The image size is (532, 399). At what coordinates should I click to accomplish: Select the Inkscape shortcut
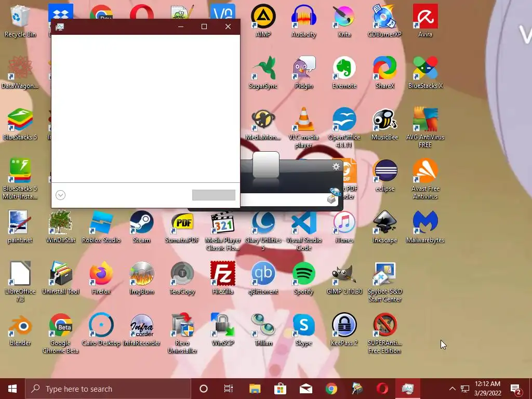384,227
